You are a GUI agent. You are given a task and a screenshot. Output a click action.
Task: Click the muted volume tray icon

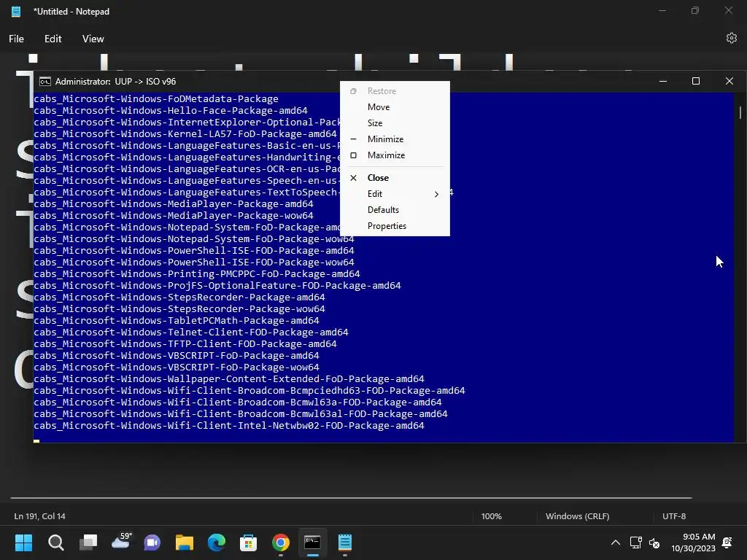[654, 542]
